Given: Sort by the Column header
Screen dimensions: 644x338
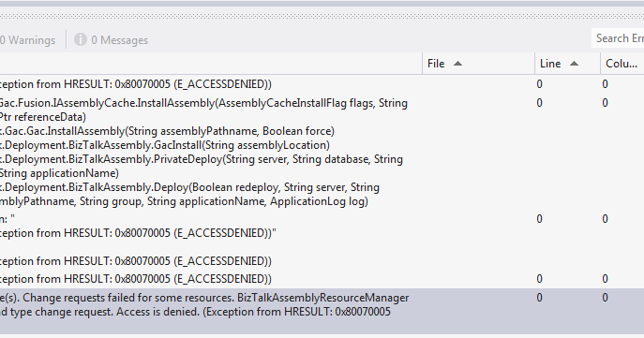Looking at the screenshot, I should [622, 64].
